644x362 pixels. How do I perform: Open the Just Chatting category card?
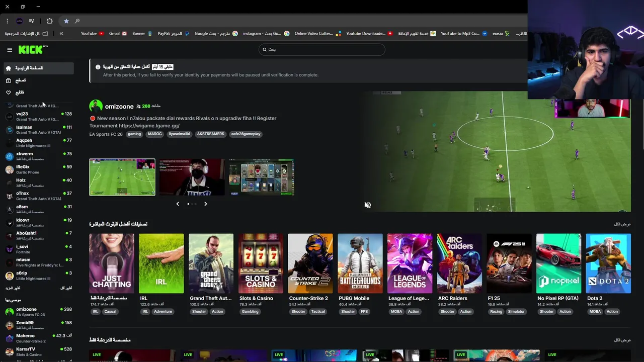(x=112, y=263)
